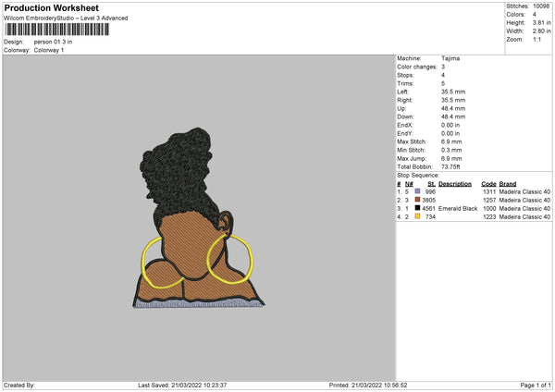This screenshot has width=555, height=392.
Task: Click the Down value 48.4 mm
Action: coord(453,116)
